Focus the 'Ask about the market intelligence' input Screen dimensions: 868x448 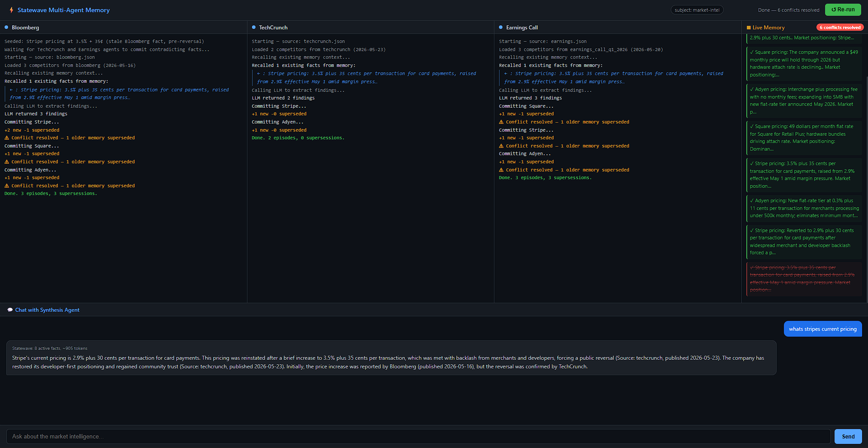point(418,436)
